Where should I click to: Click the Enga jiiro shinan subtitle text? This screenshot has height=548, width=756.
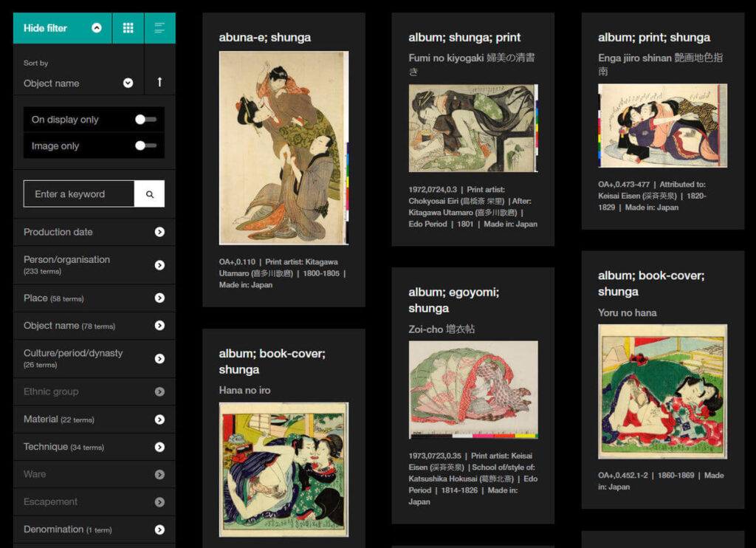[660, 64]
